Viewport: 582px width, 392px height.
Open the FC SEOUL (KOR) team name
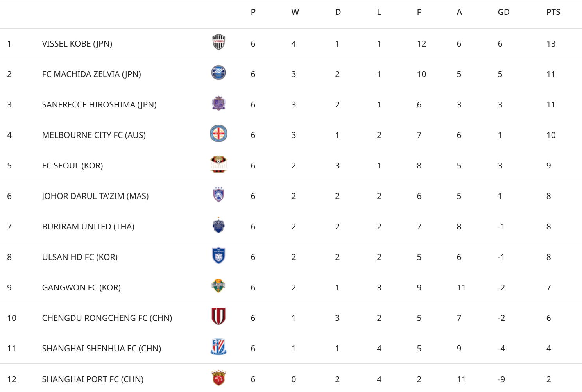tap(72, 166)
